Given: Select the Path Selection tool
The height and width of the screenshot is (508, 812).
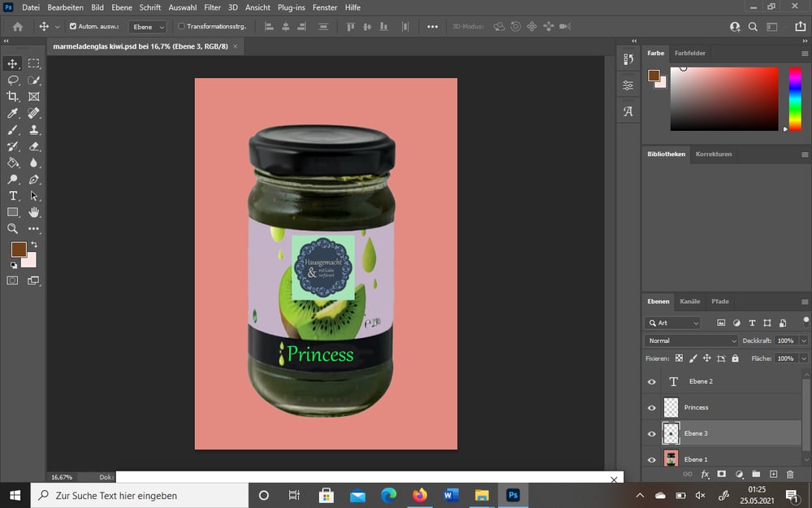Looking at the screenshot, I should pos(33,196).
